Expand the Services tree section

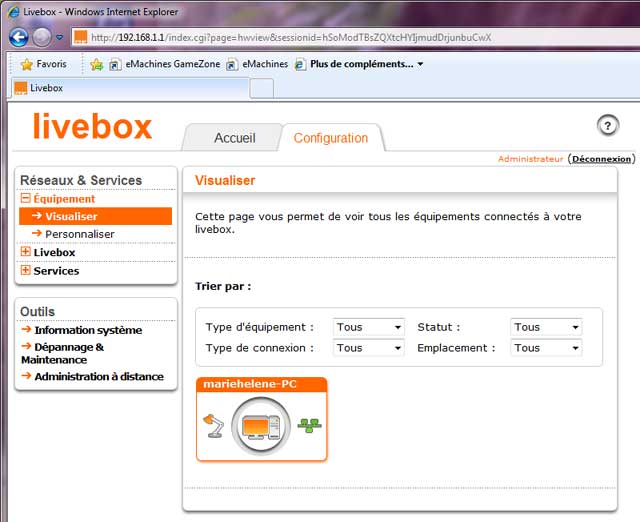26,271
